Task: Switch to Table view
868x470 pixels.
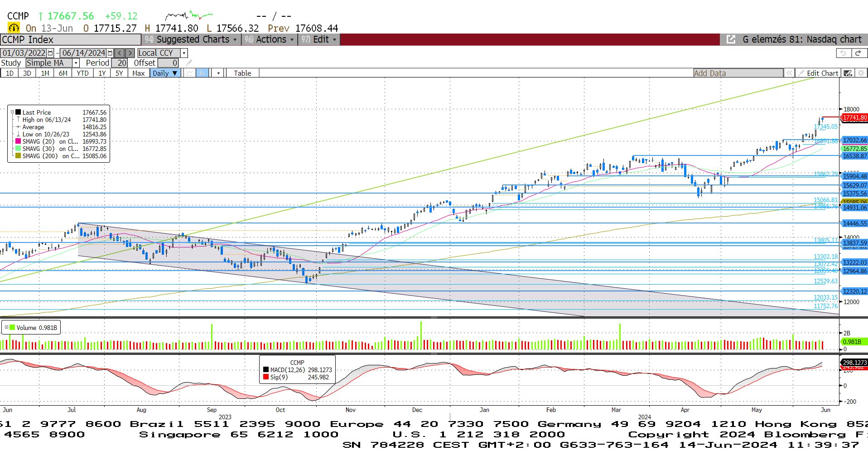Action: coord(242,73)
